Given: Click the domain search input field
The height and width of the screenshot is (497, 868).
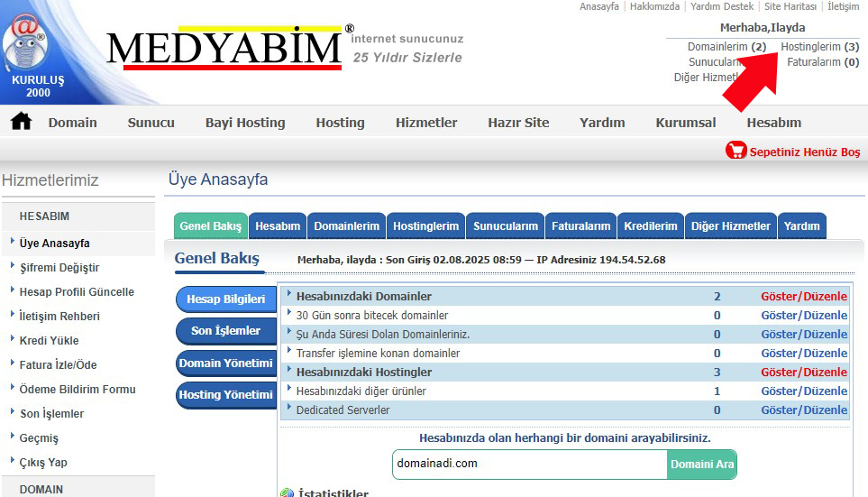Looking at the screenshot, I should coord(530,465).
